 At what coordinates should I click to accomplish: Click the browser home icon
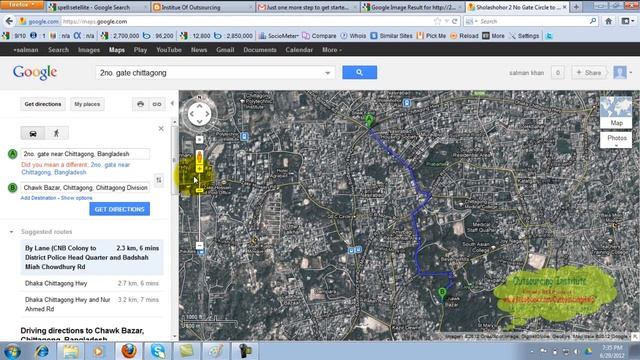click(608, 21)
